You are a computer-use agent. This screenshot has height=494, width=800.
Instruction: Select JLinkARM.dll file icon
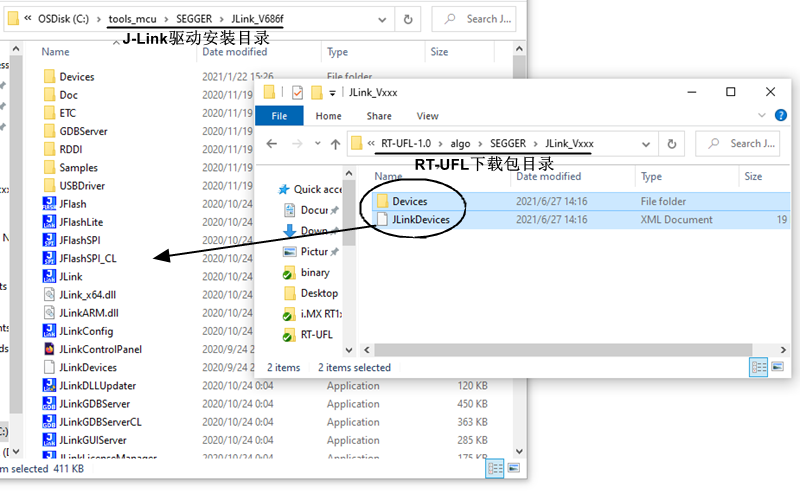(49, 313)
